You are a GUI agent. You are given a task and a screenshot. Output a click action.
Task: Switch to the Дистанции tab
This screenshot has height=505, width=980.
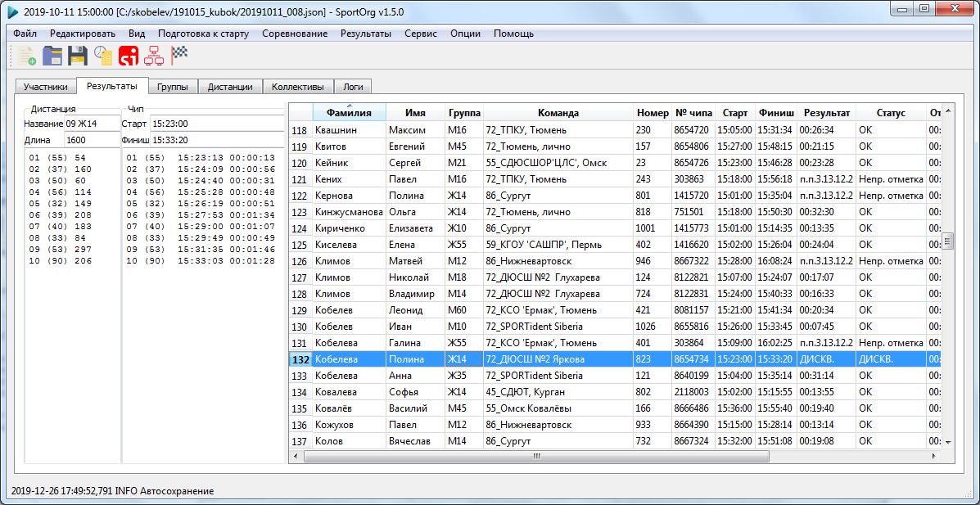[230, 87]
